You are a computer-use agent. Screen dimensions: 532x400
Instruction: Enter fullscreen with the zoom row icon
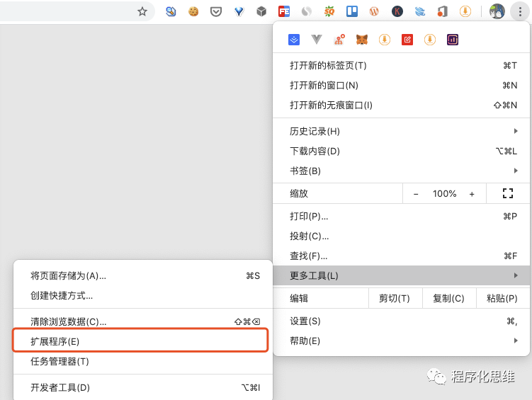508,193
